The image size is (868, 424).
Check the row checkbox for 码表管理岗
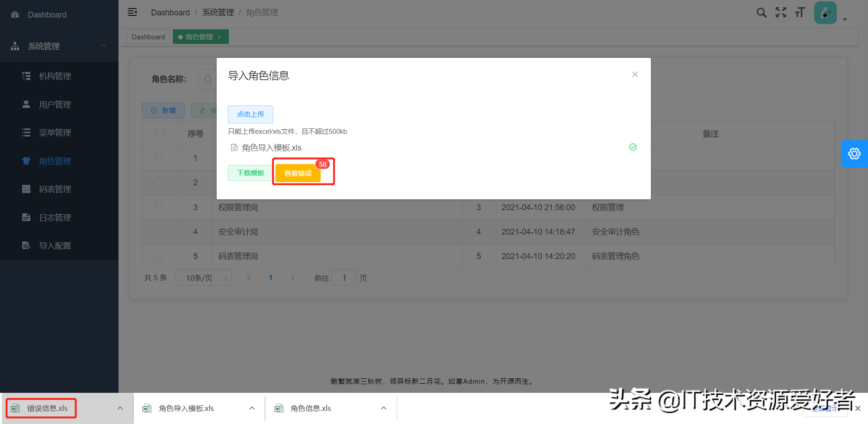159,256
